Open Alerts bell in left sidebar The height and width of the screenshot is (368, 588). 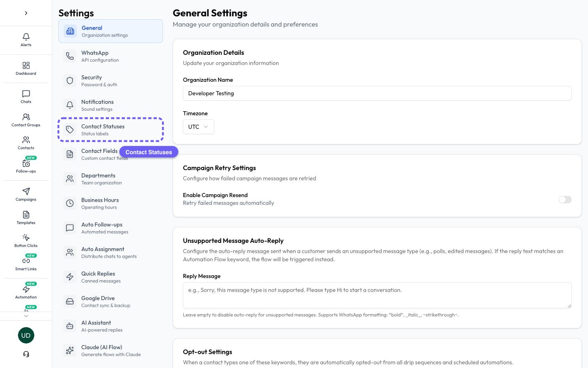[26, 40]
